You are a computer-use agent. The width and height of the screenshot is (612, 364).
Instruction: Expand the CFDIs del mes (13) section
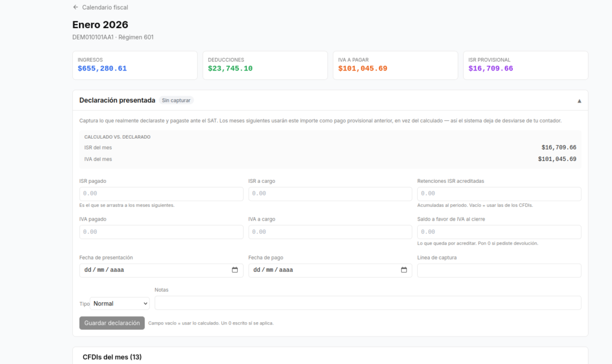coord(112,357)
